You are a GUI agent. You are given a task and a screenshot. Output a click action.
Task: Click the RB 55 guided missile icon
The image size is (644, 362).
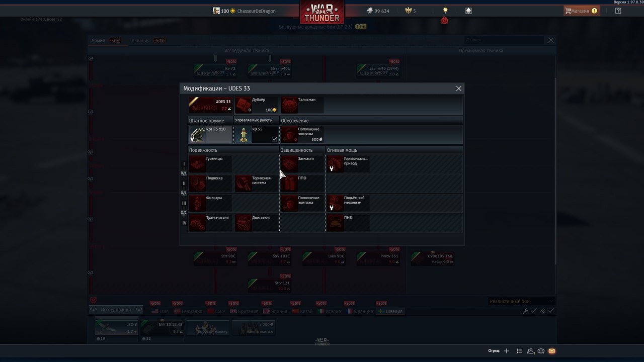click(244, 135)
